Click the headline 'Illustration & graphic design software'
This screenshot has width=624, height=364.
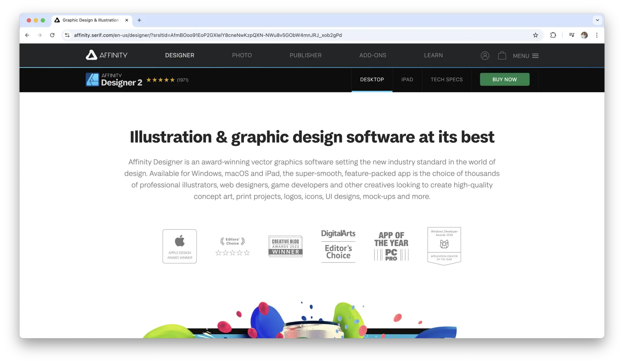[312, 137]
